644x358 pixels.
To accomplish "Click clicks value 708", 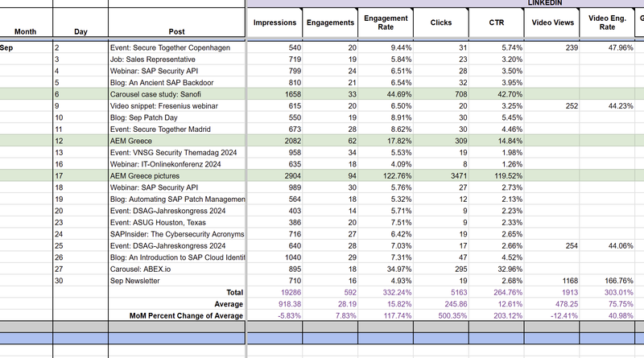I will (x=441, y=94).
